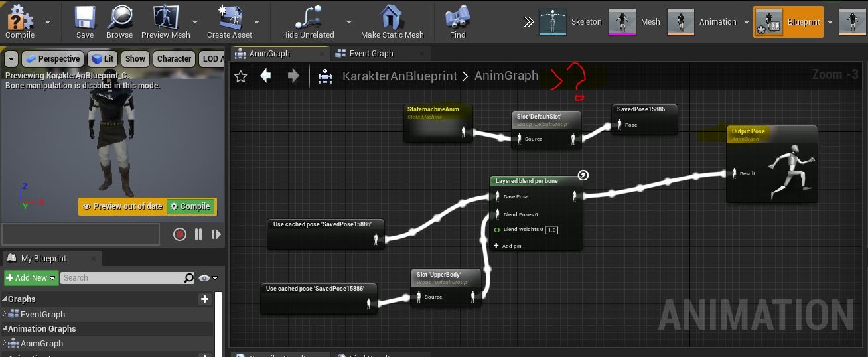Click the favorite star icon
868x357 pixels.
pyautogui.click(x=241, y=76)
